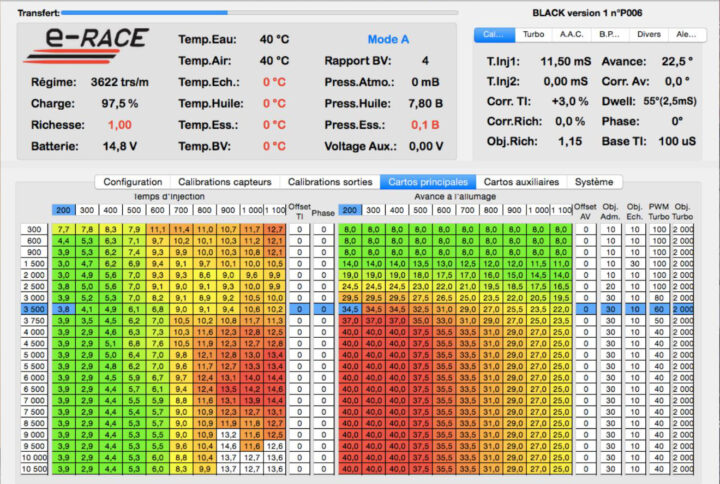Open the truncated Cal... tab

pyautogui.click(x=494, y=34)
